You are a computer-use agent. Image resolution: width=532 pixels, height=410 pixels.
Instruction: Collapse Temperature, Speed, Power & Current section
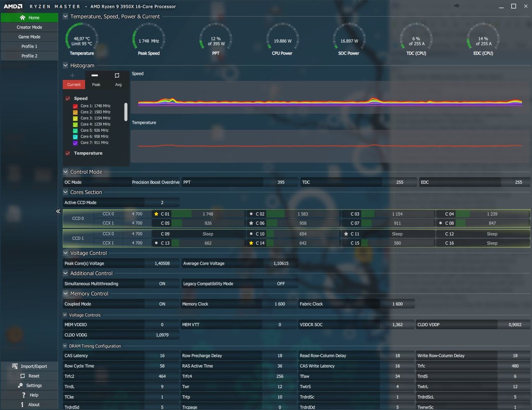coord(66,16)
